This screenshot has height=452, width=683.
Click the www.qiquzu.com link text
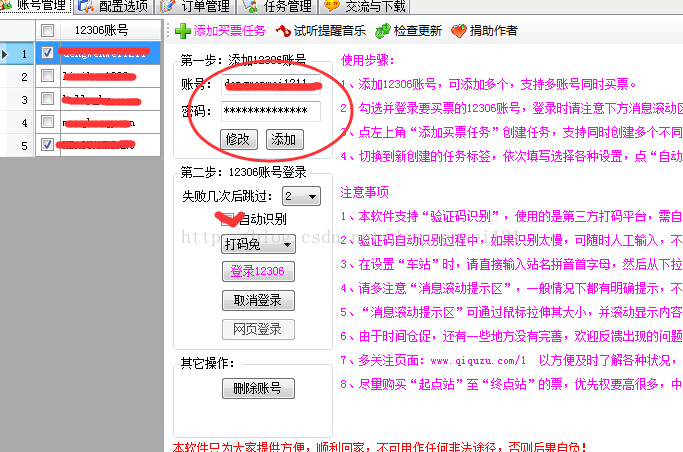point(478,361)
